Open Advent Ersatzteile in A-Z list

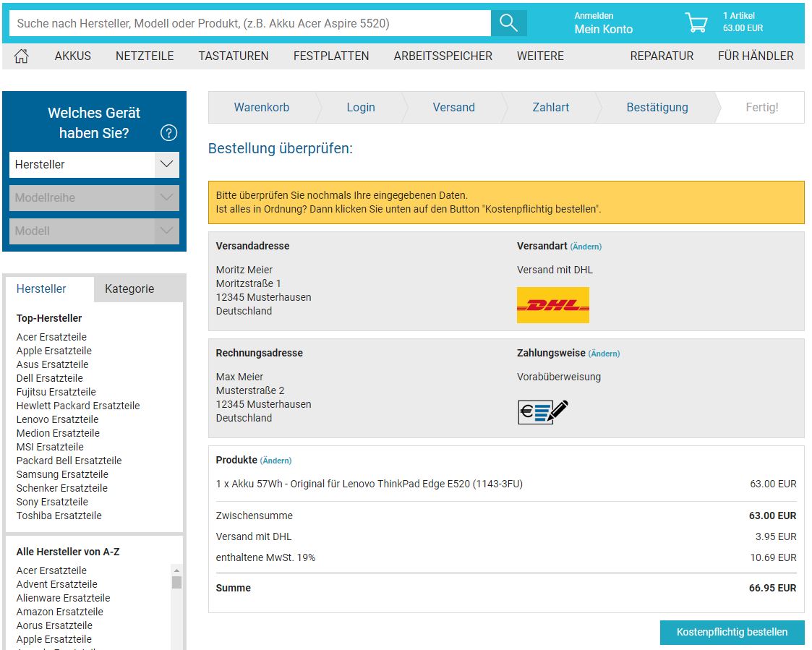57,584
